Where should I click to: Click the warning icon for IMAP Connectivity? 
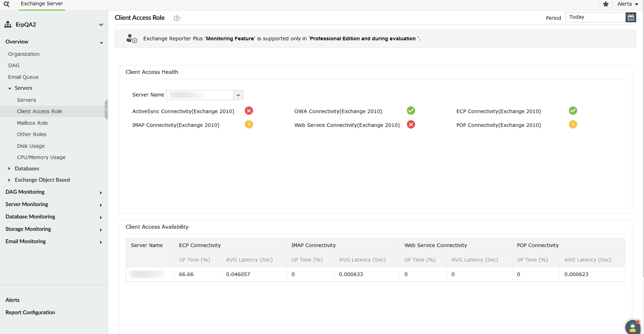click(x=249, y=124)
